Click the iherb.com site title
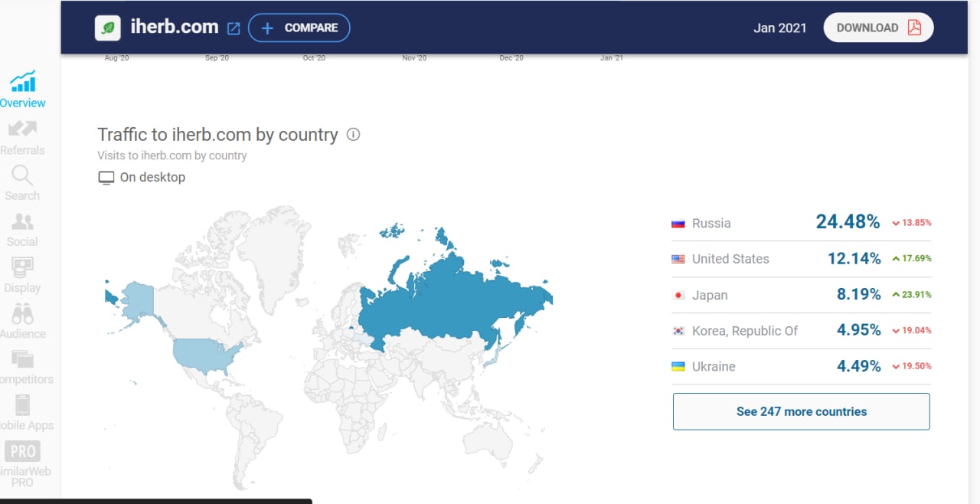 tap(173, 27)
